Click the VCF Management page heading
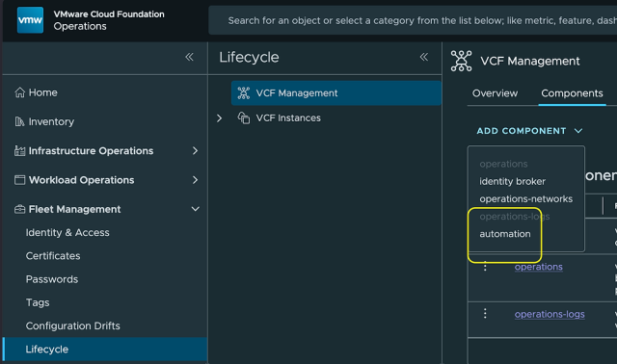 coord(529,61)
